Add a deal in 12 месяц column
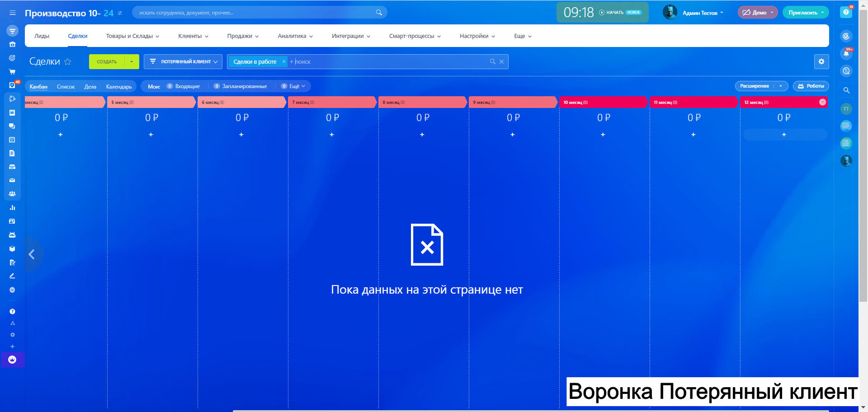The height and width of the screenshot is (412, 868). pyautogui.click(x=784, y=135)
